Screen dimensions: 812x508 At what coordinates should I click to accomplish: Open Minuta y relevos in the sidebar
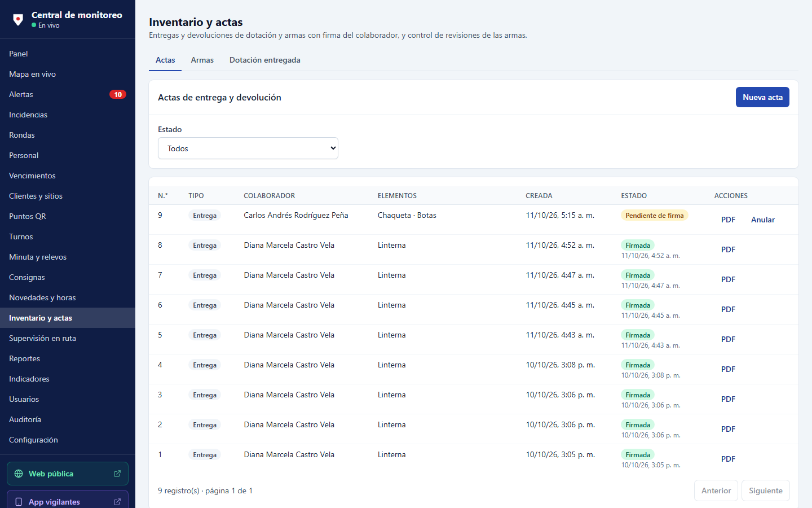68,257
